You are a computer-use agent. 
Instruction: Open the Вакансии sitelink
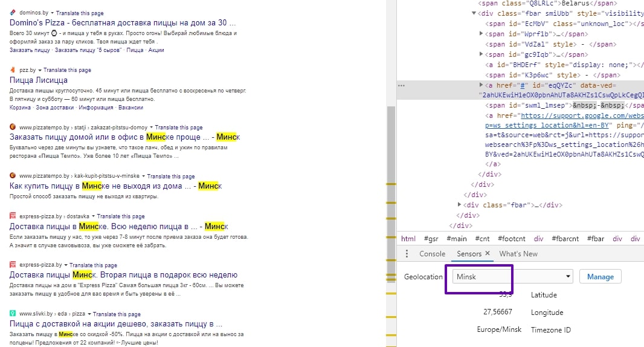pos(130,108)
